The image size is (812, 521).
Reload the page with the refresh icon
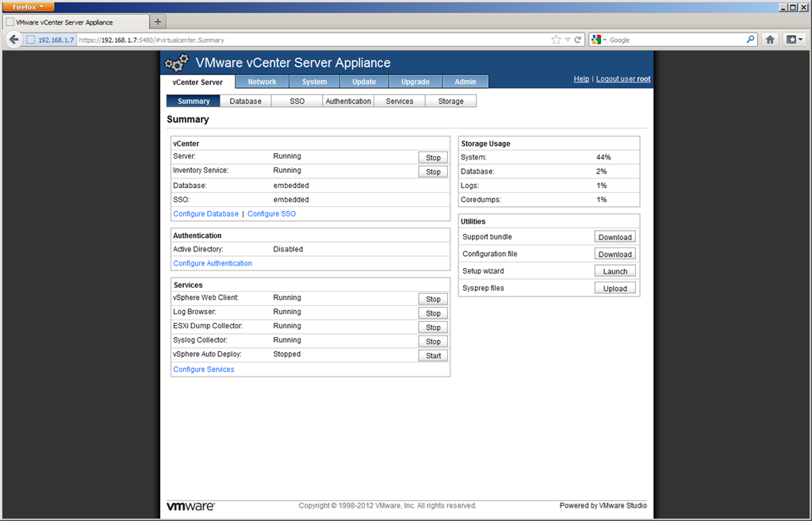coord(578,40)
